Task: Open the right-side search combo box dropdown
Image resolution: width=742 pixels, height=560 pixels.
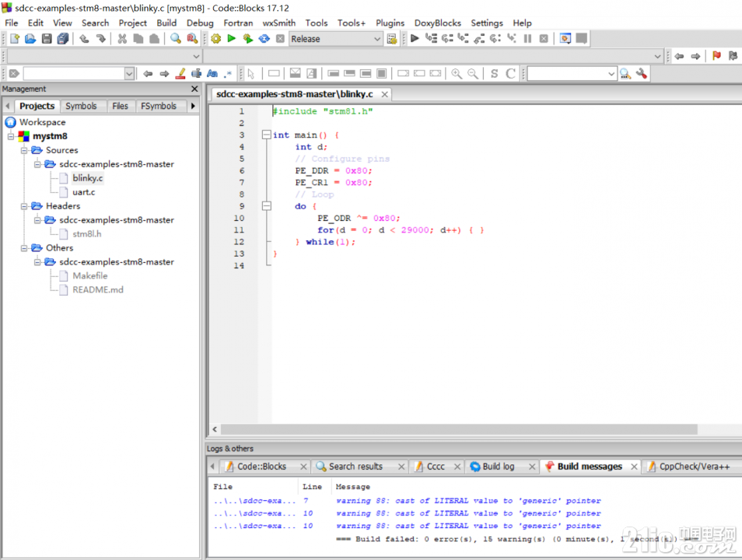Action: click(x=611, y=73)
